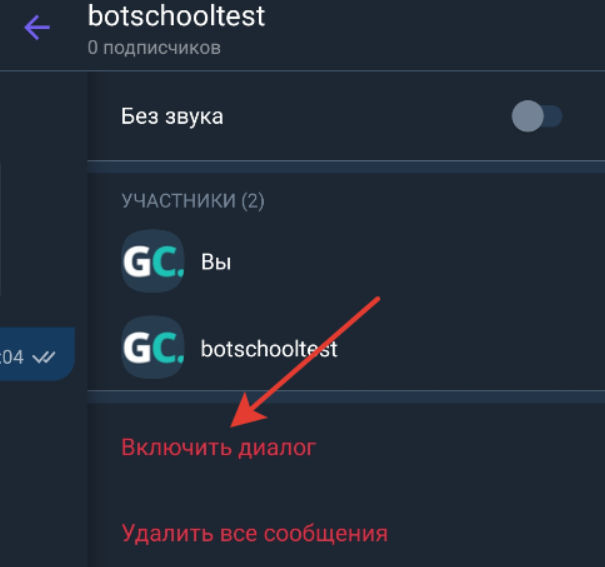Click the divider bar below Без звука

[x=346, y=167]
